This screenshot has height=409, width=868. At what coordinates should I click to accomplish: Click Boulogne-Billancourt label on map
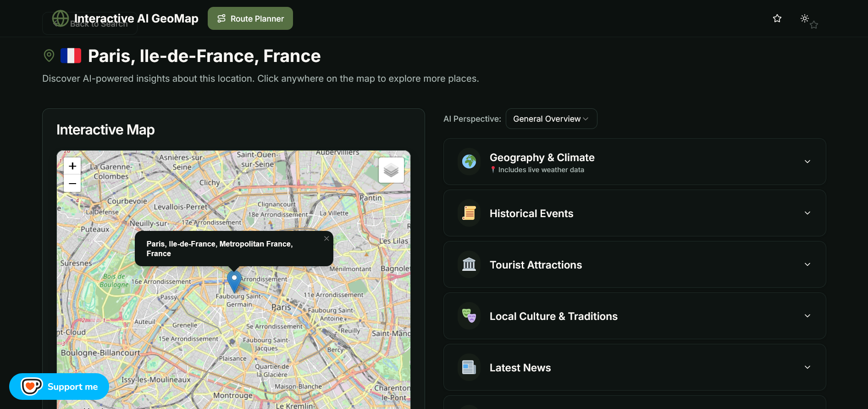coord(100,353)
